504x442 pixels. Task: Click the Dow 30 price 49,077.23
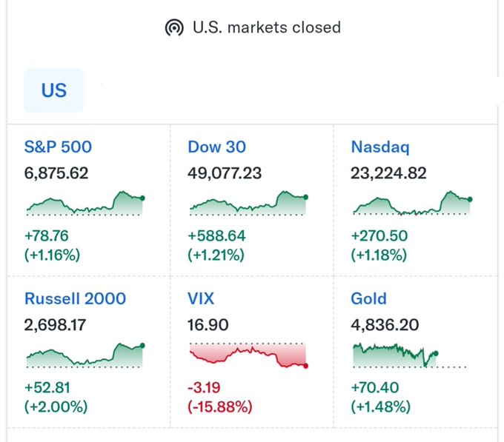225,173
